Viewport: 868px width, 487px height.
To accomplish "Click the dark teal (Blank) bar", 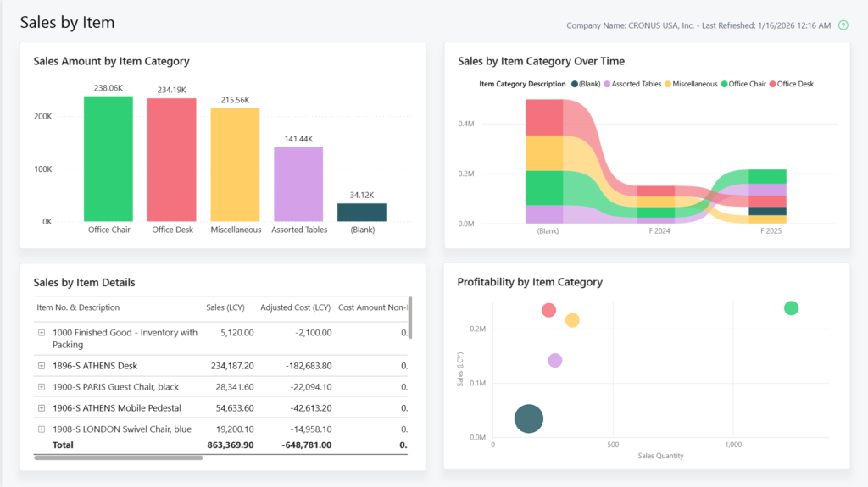I will pyautogui.click(x=362, y=212).
